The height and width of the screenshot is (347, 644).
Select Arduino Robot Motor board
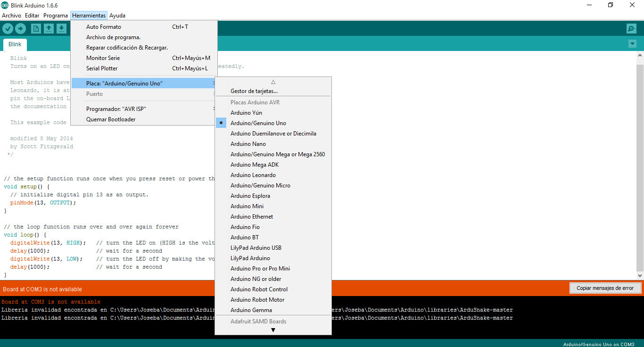coord(273,300)
